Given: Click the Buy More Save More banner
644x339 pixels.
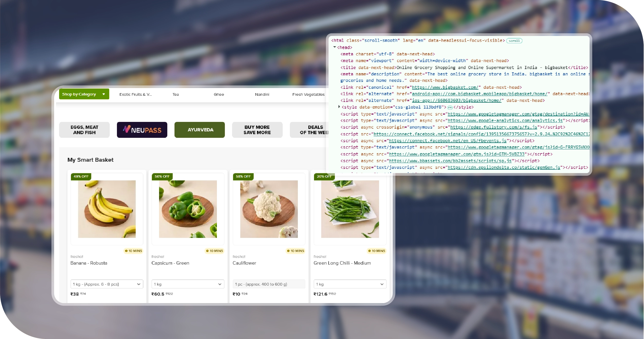Looking at the screenshot, I should (x=257, y=130).
